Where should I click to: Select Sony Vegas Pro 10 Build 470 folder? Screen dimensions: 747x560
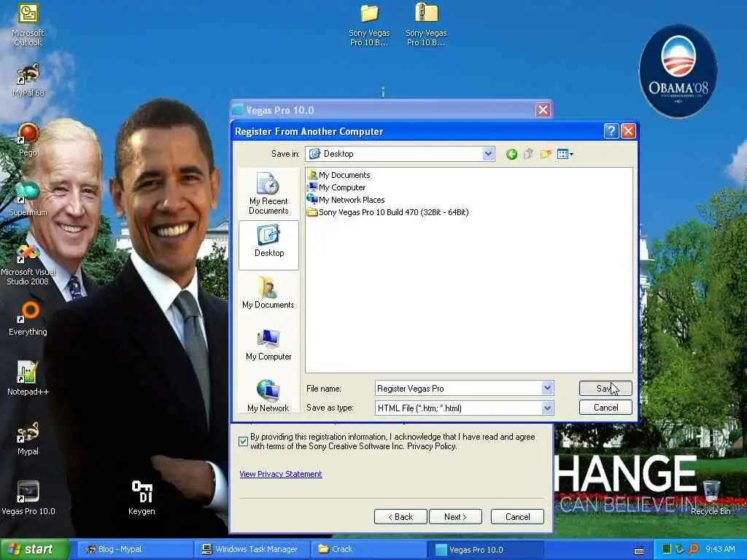coord(388,212)
